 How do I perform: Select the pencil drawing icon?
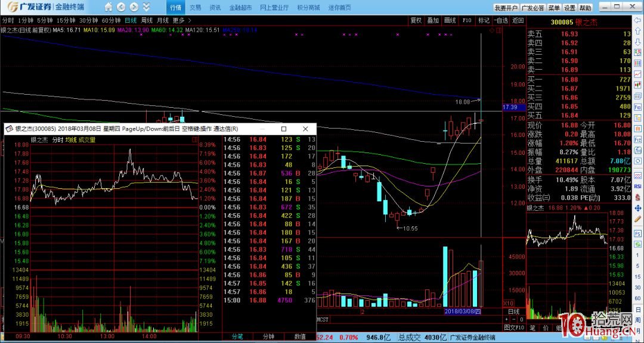click(x=638, y=219)
